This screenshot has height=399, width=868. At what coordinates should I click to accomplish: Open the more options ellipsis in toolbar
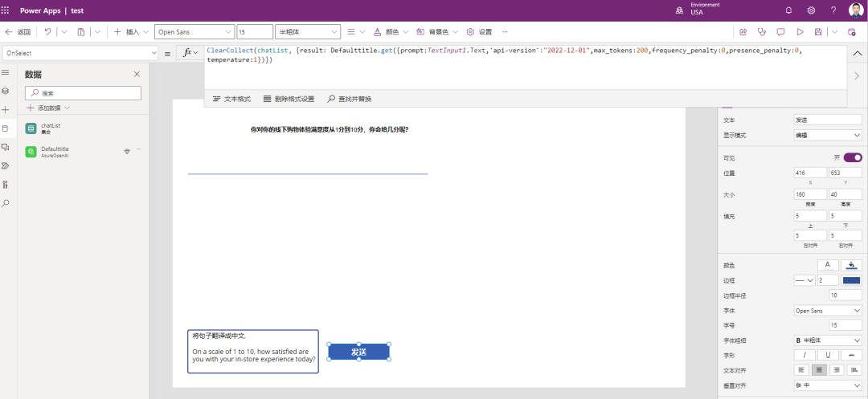[504, 32]
